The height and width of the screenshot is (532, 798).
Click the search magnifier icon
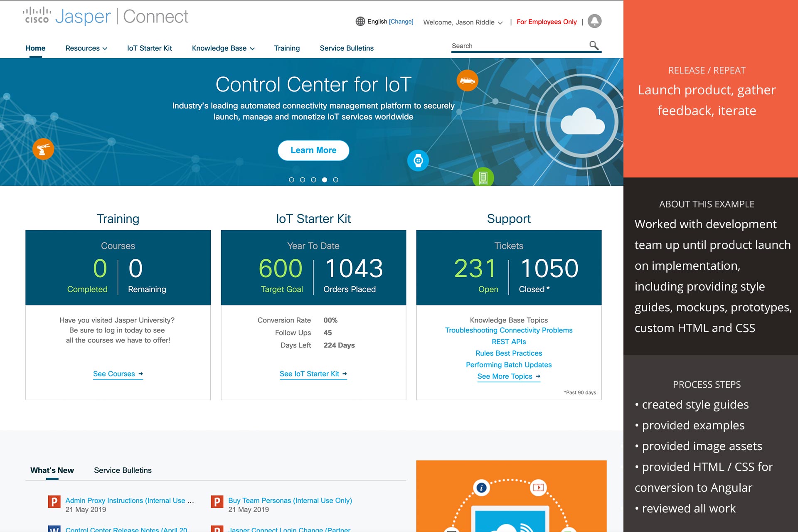click(x=594, y=45)
